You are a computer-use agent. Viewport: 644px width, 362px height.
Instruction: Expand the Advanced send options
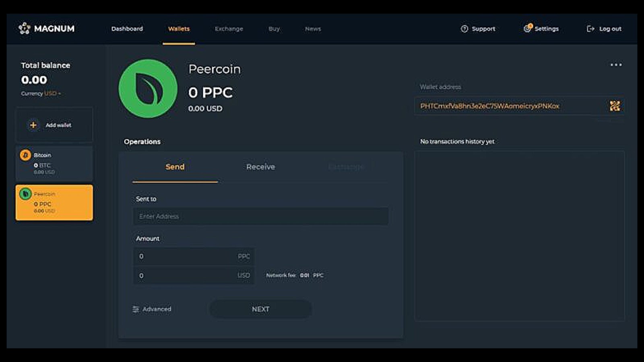(157, 309)
